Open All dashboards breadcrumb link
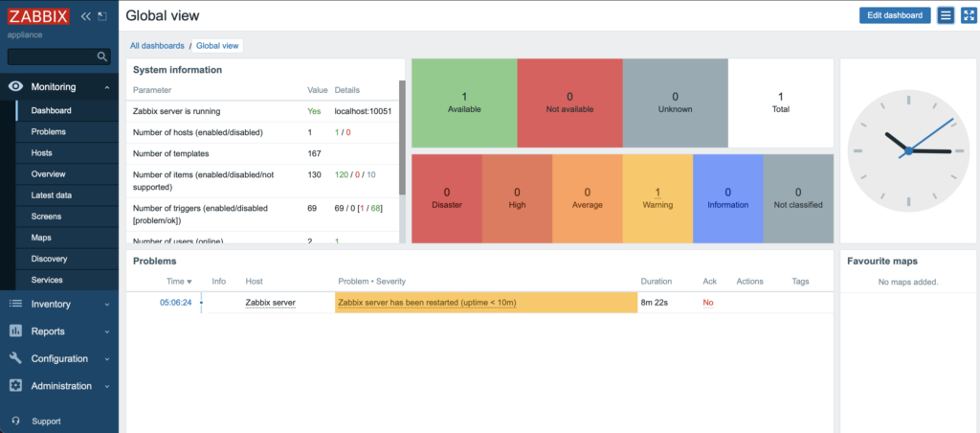Viewport: 980px width, 433px height. 158,45
